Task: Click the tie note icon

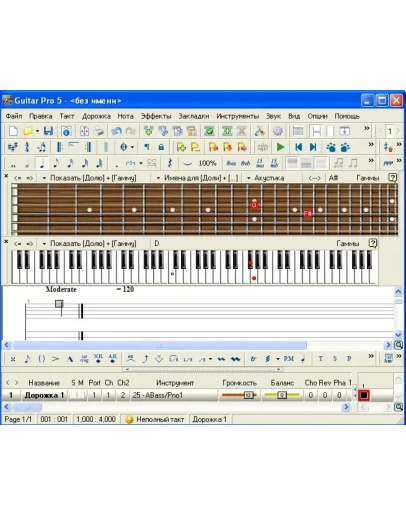Action: [188, 163]
